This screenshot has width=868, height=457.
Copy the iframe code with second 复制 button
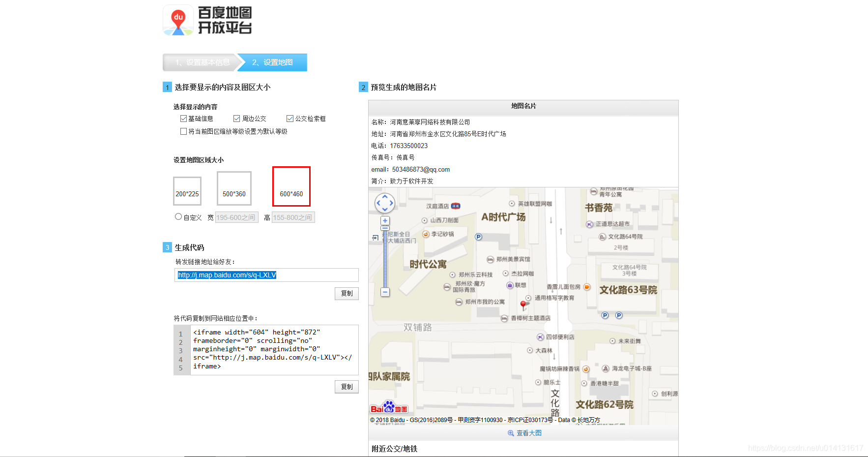point(347,387)
